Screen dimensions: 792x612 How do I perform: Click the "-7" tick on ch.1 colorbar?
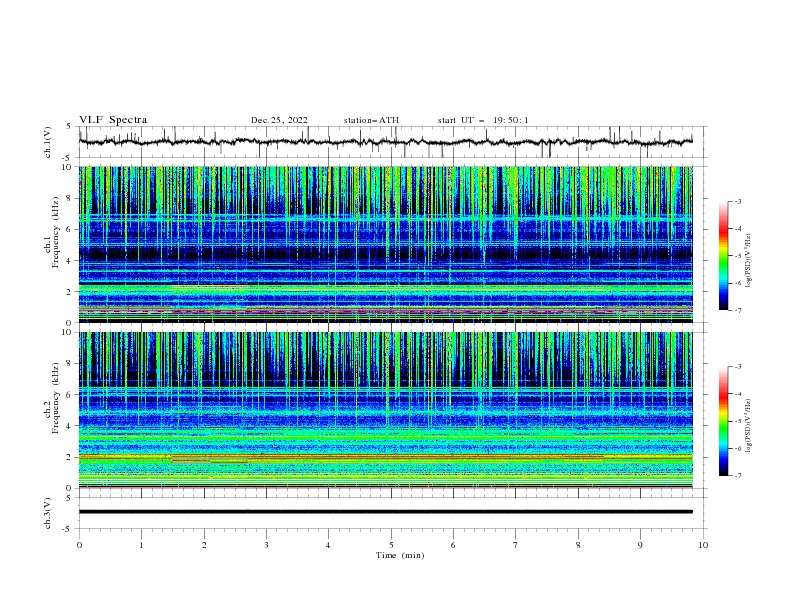click(738, 310)
